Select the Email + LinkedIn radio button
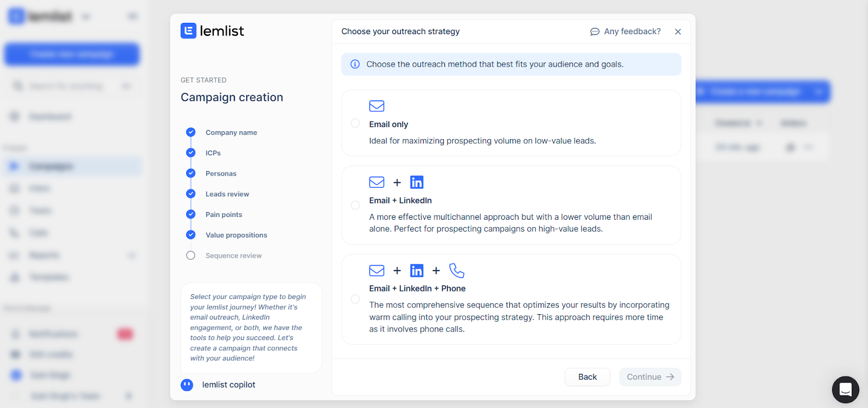 click(x=355, y=205)
